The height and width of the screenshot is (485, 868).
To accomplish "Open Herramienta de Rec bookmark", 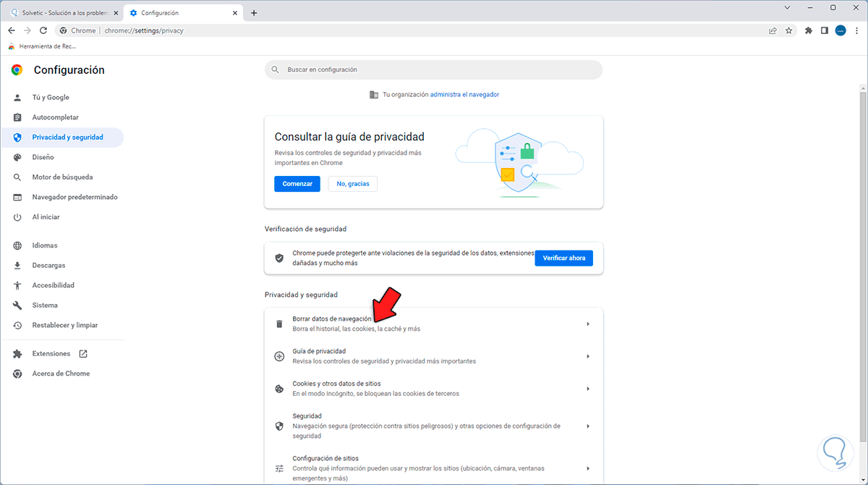I will coord(41,46).
